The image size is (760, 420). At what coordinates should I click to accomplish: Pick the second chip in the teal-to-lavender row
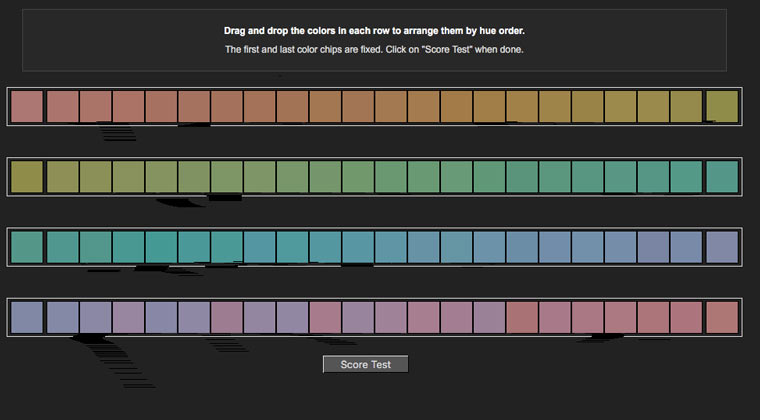[63, 247]
